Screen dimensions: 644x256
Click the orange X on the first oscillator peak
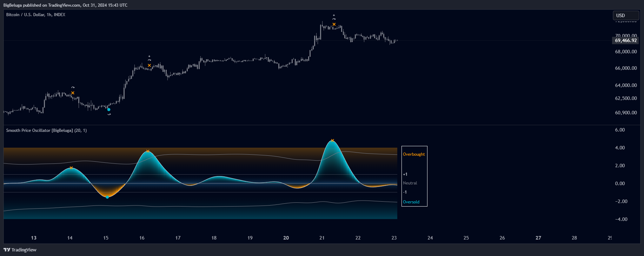pyautogui.click(x=71, y=168)
